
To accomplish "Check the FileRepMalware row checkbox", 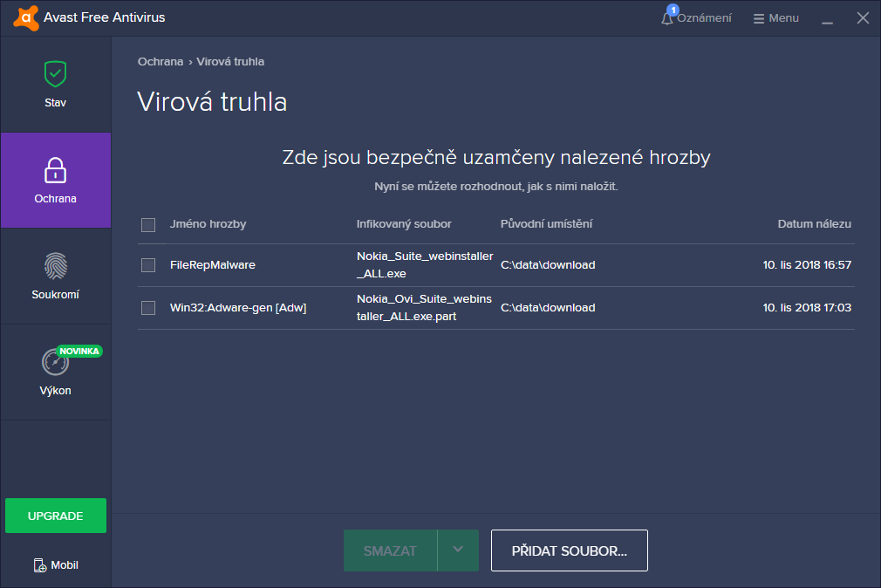I will click(x=148, y=264).
